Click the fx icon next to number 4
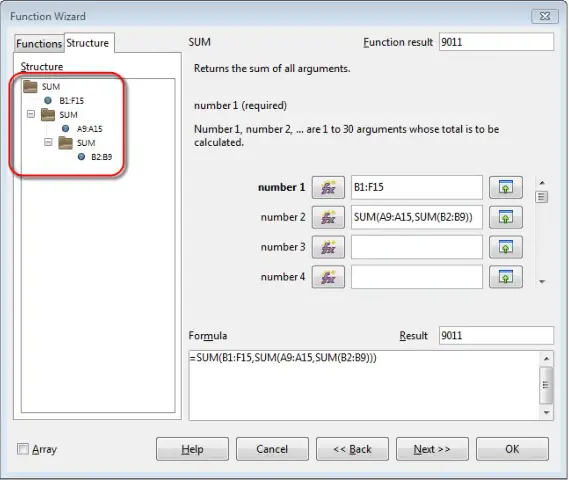 click(328, 277)
